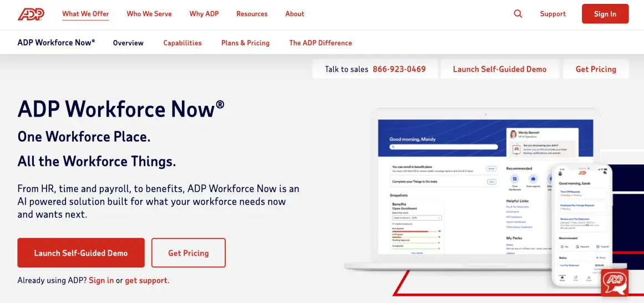Click the One Workforce Place. tagline
Screen dimensions: 644x303
[x=84, y=136]
